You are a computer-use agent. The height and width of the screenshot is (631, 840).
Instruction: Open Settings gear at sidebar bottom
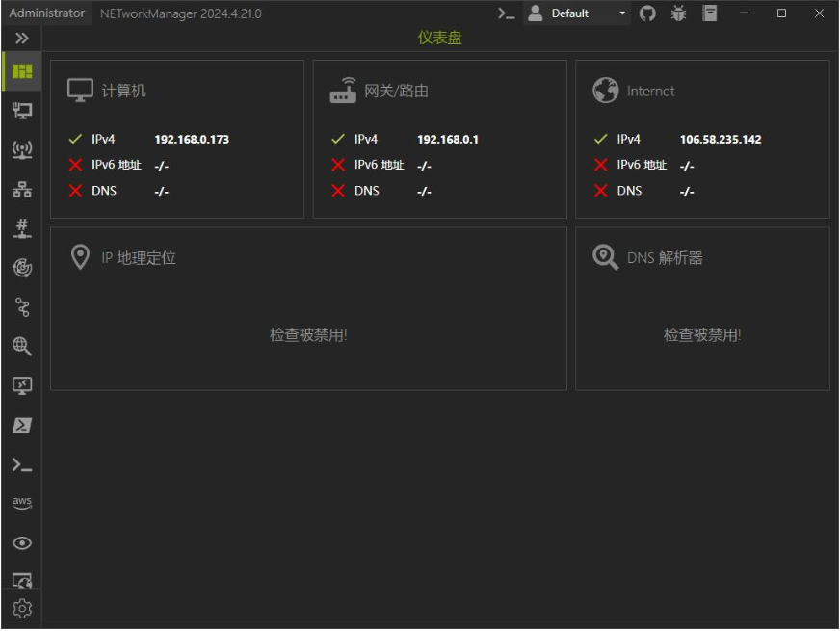(x=22, y=609)
